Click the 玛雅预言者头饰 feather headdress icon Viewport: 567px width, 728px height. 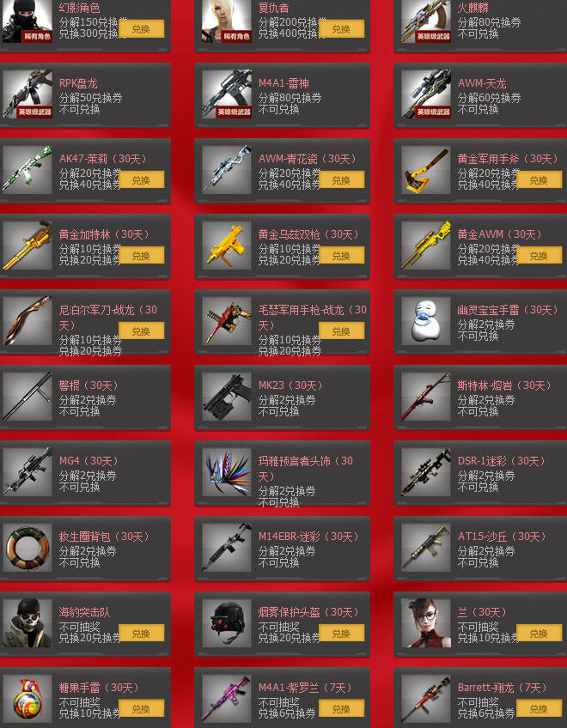click(227, 472)
